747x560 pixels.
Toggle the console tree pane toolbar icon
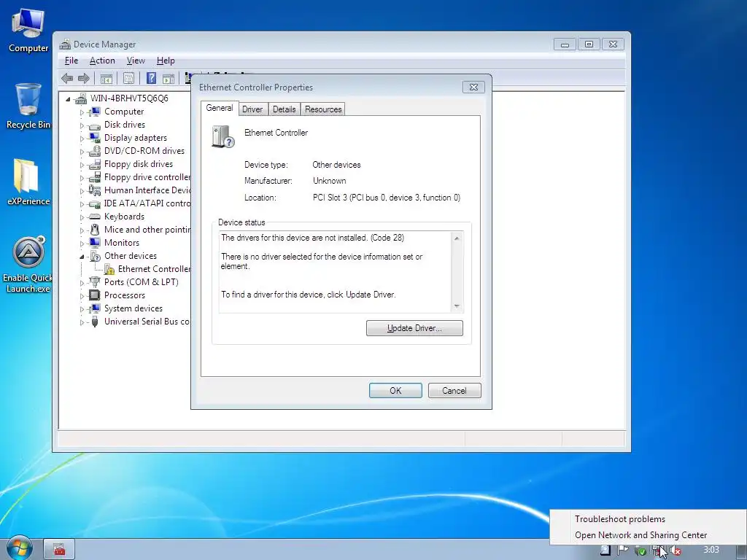point(107,79)
